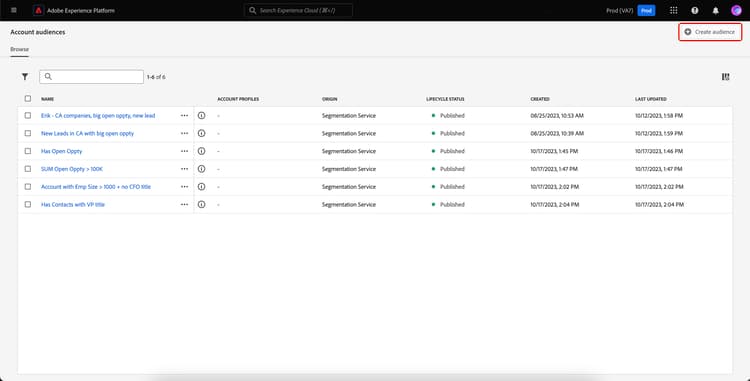Click the 10/12/2023, 1:59 PM last updated cell
Screen dimensions: 750x381
(659, 133)
